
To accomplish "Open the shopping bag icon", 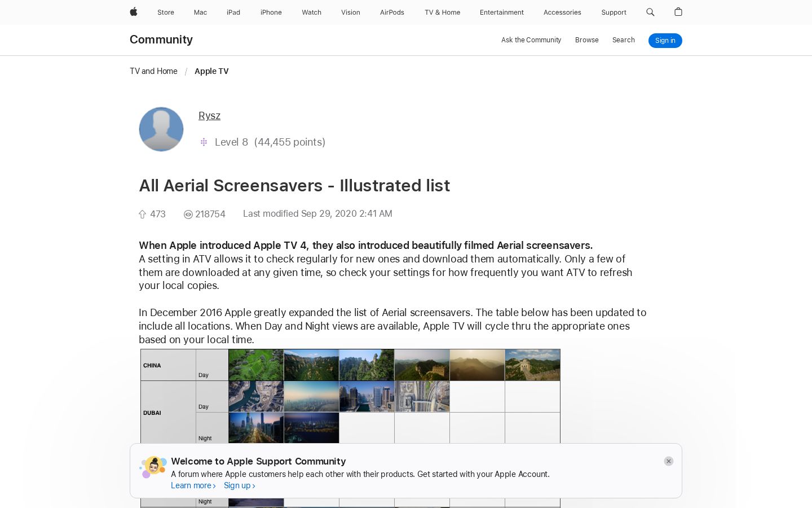I will 678,12.
